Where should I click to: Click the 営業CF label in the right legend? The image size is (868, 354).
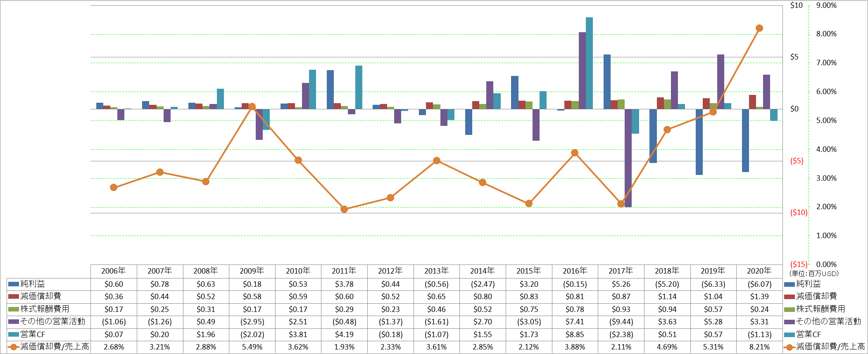pos(809,334)
